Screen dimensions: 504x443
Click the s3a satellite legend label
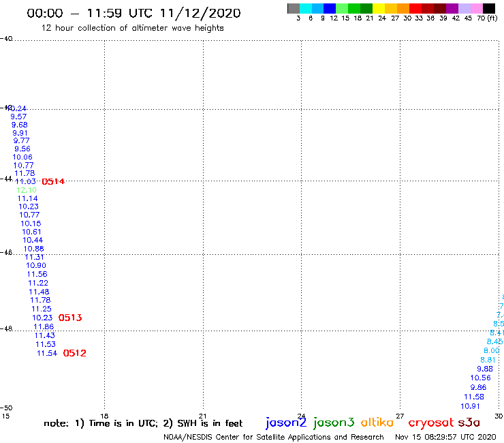pos(469,423)
